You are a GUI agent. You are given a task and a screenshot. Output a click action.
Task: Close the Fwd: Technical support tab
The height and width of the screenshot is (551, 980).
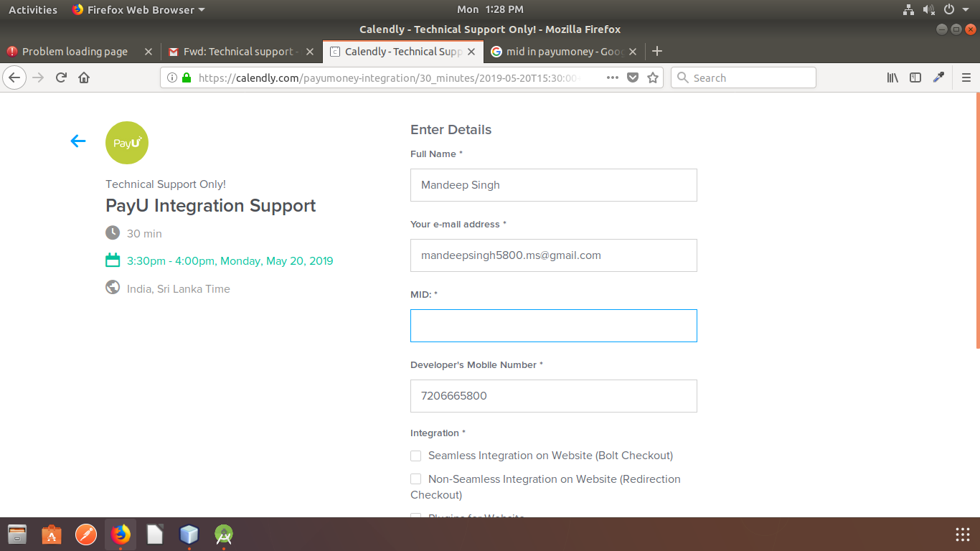point(310,52)
